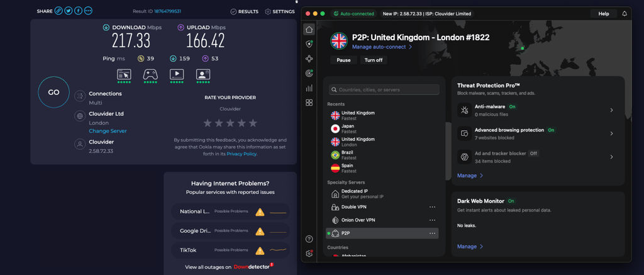Open Speedtest SETTINGS
This screenshot has width=644, height=275.
pyautogui.click(x=280, y=11)
